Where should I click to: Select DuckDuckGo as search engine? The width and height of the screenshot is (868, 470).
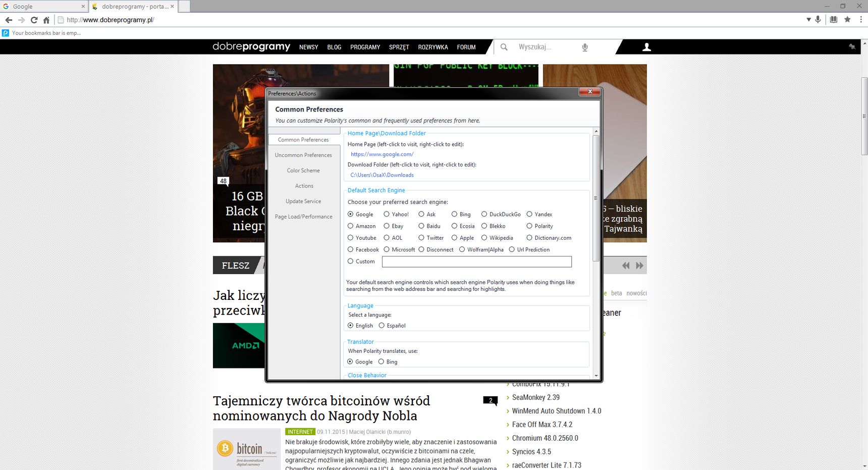coord(501,214)
